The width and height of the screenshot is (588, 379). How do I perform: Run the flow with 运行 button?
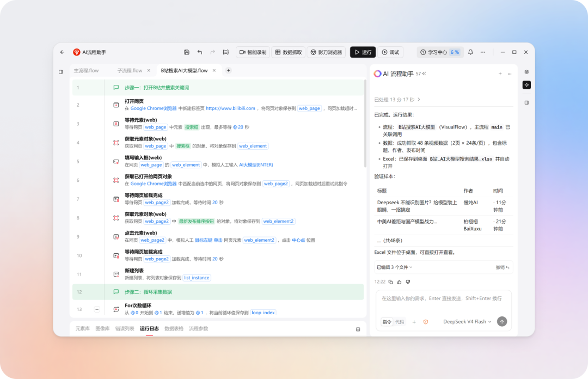[363, 52]
